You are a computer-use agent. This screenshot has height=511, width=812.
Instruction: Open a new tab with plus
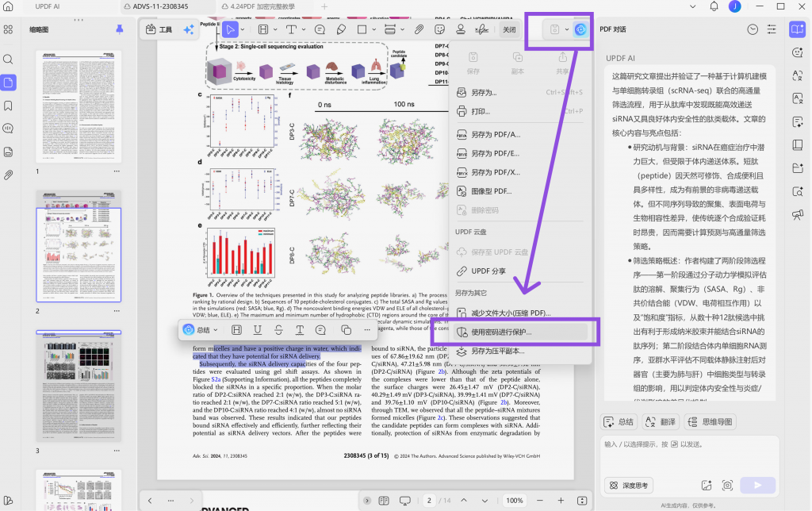tap(324, 6)
